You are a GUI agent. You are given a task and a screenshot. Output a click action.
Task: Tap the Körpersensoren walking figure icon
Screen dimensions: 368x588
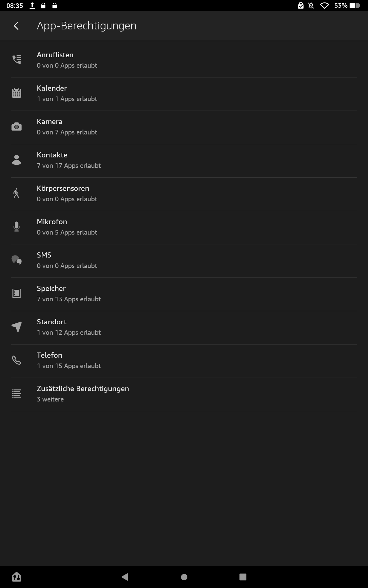pos(17,193)
